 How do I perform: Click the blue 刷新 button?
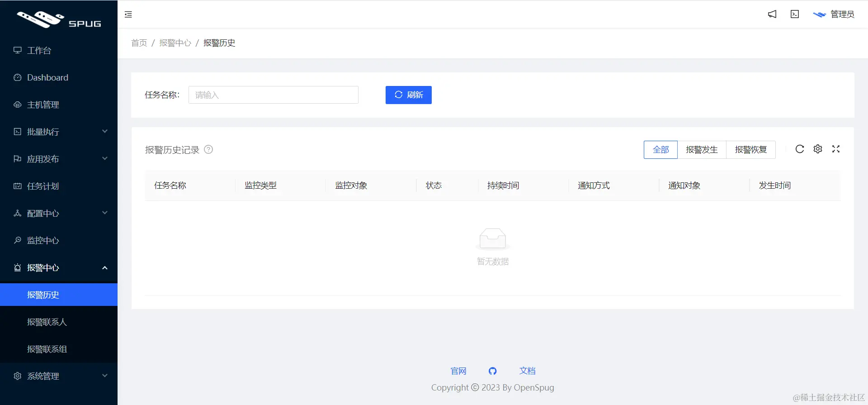[409, 95]
